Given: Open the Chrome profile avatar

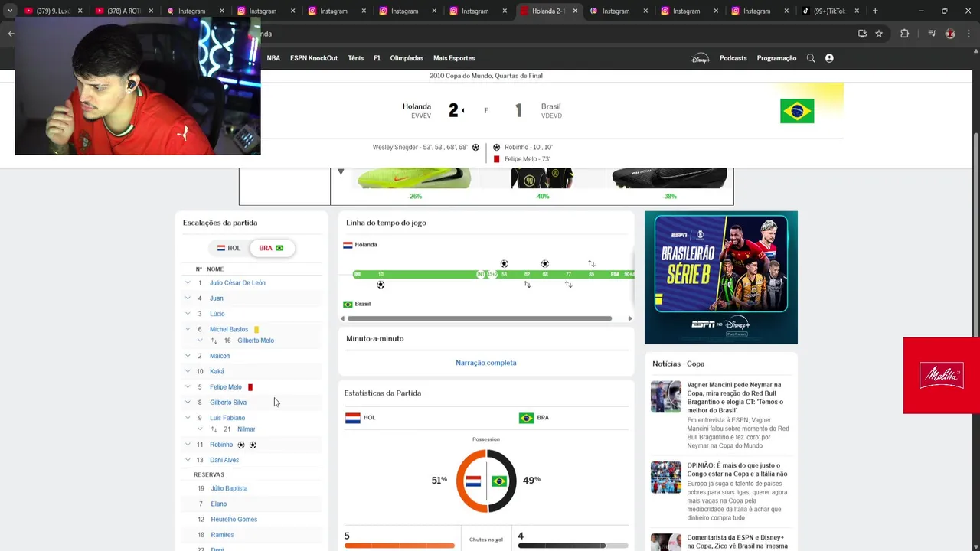Looking at the screenshot, I should point(950,34).
